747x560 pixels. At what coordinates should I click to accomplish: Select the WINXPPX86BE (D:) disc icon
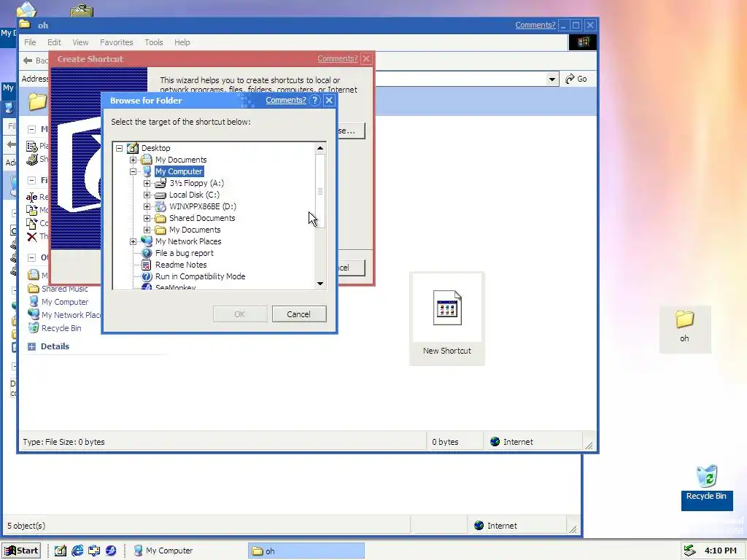click(160, 206)
